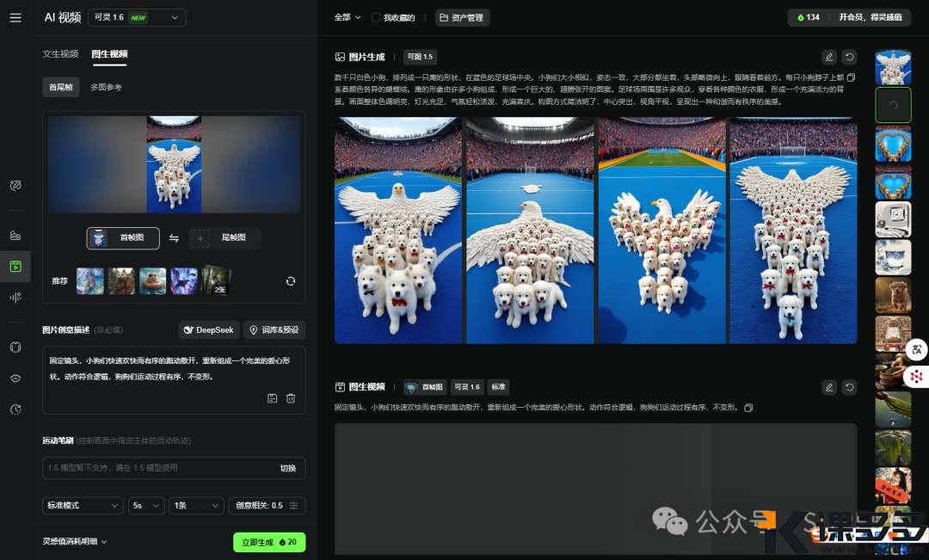Click the regenerate icon beside the pencil
This screenshot has width=929, height=560.
pos(849,57)
